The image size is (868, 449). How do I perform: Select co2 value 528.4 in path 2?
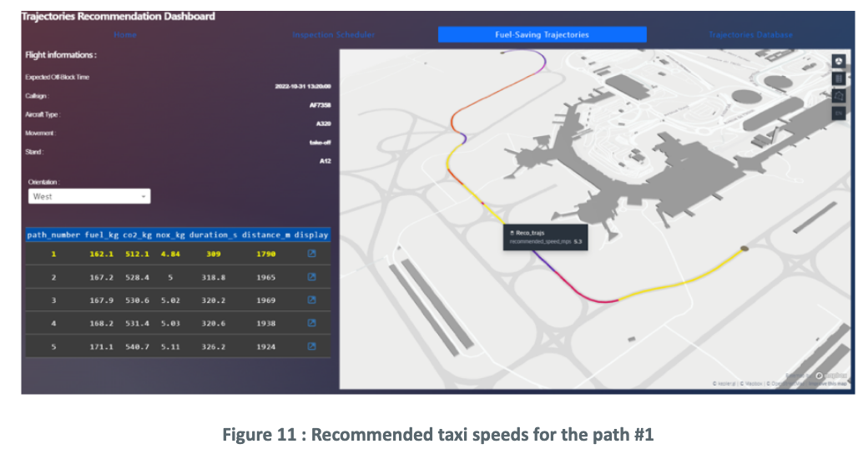click(x=137, y=277)
